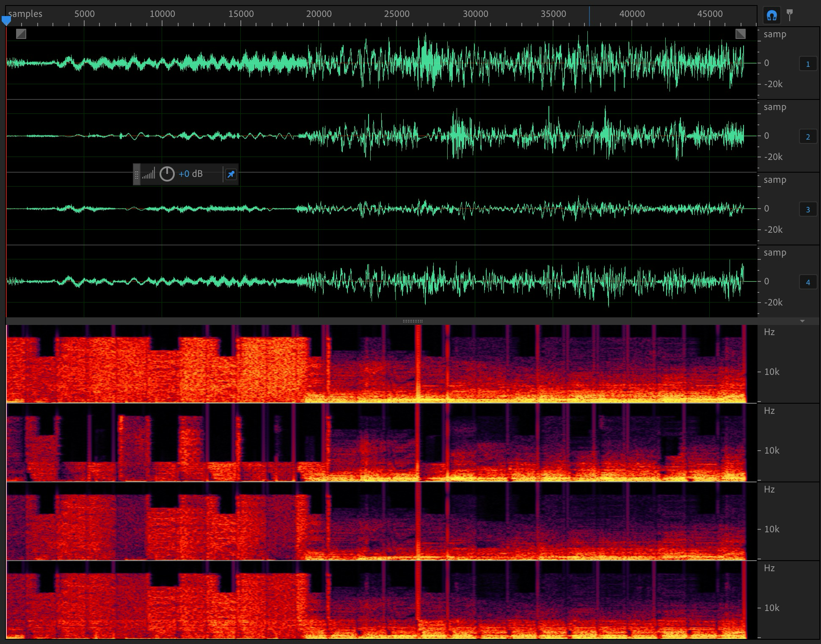
Task: Toggle channel 4 enable button
Action: [x=807, y=283]
